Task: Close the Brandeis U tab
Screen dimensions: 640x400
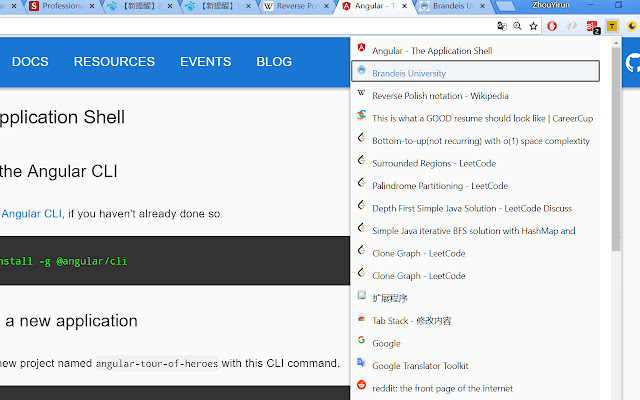Action: coord(482,6)
